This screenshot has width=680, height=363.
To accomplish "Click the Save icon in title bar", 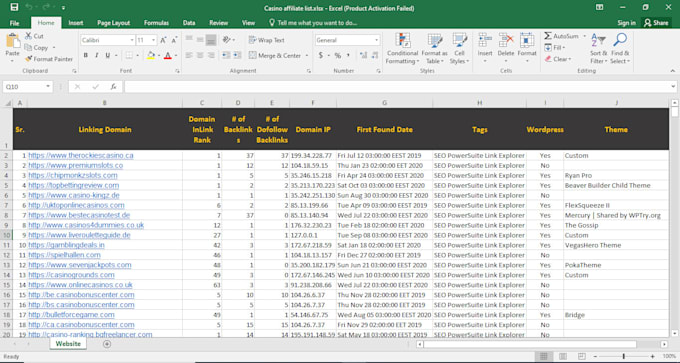I will (14, 7).
